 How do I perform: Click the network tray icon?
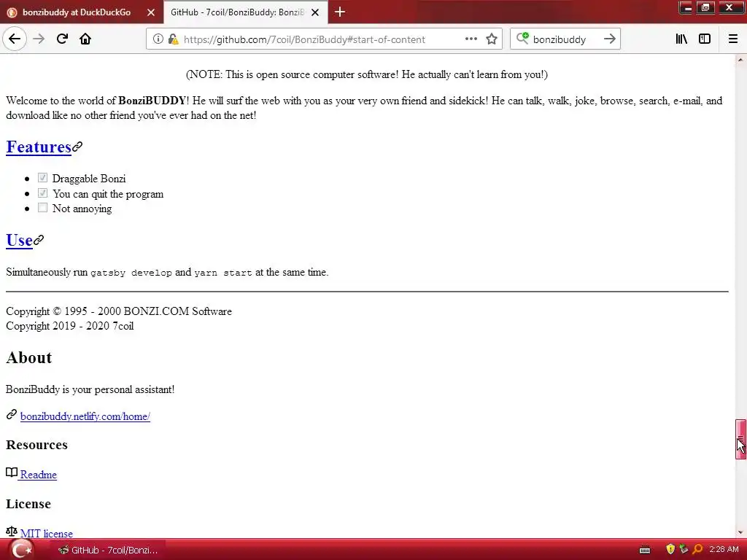(x=684, y=550)
